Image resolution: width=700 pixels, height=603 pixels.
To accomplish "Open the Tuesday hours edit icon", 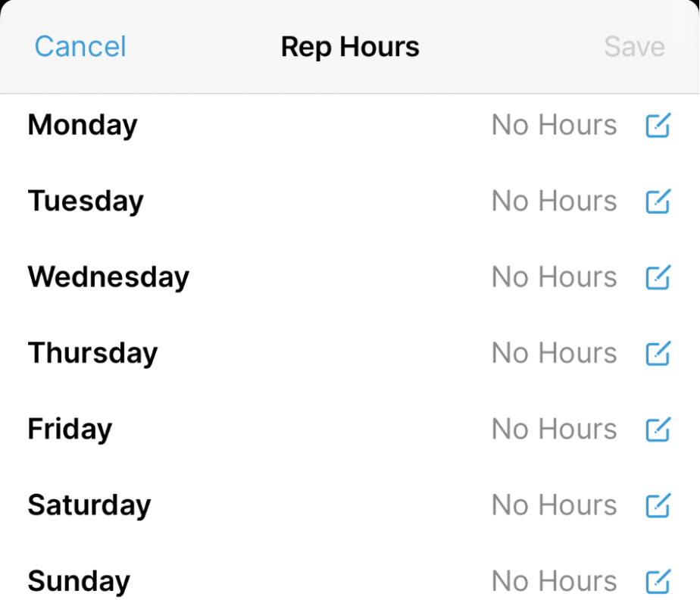I will point(658,201).
